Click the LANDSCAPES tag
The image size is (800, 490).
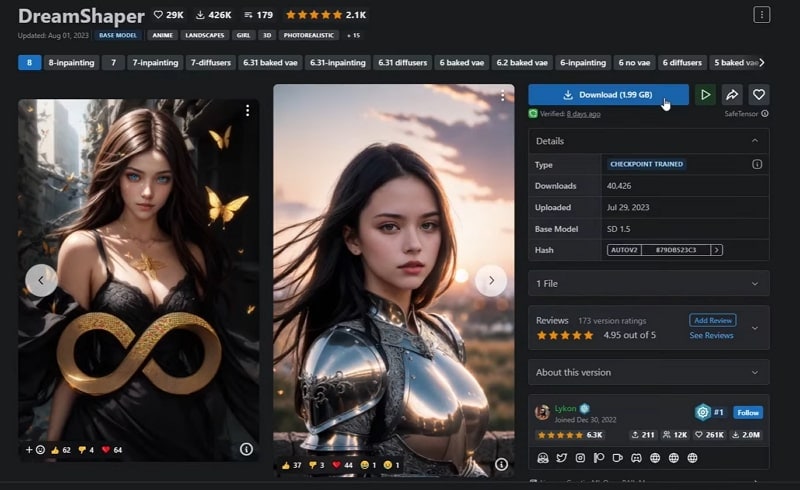205,35
